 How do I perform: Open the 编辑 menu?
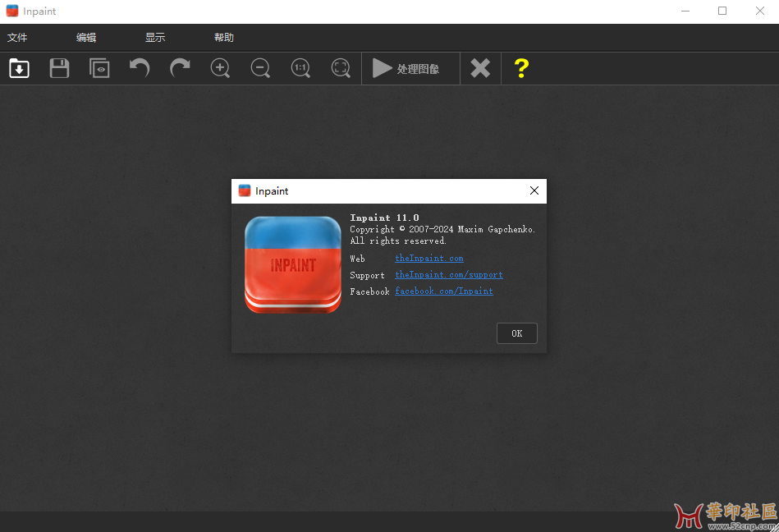click(x=86, y=38)
